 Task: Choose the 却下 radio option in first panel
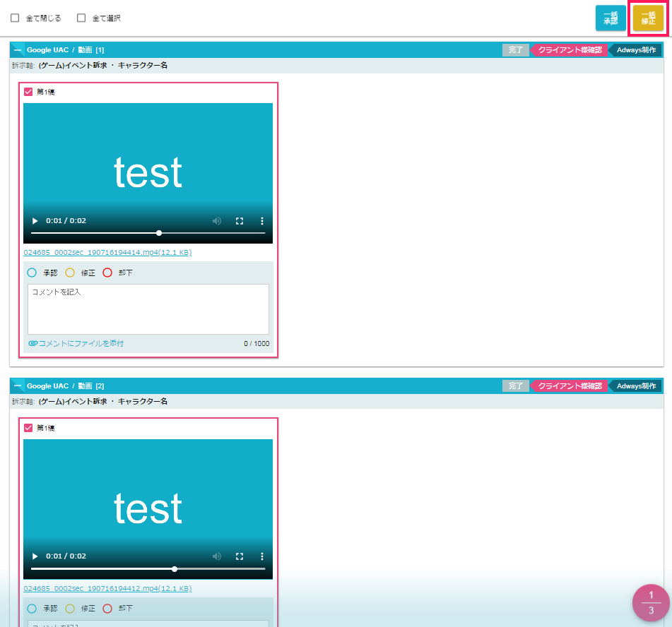[x=107, y=273]
